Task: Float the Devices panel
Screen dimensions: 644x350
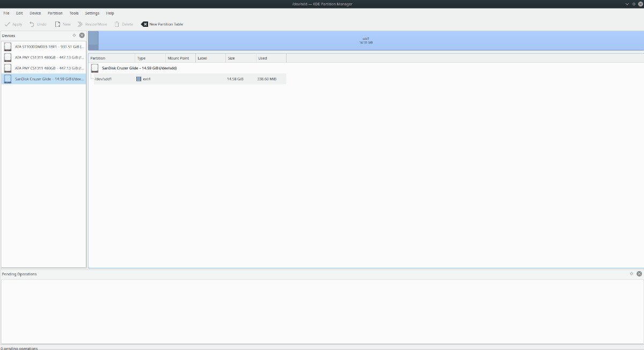Action: (x=75, y=35)
